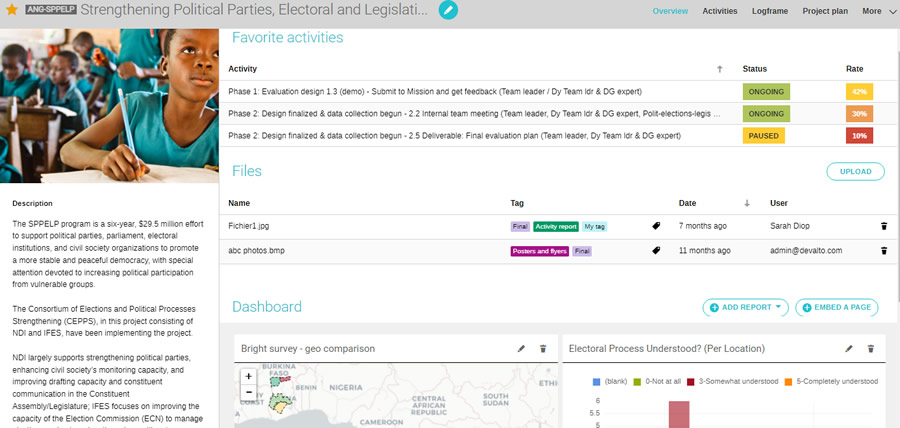Expand the ADD REPORT dropdown

point(746,308)
